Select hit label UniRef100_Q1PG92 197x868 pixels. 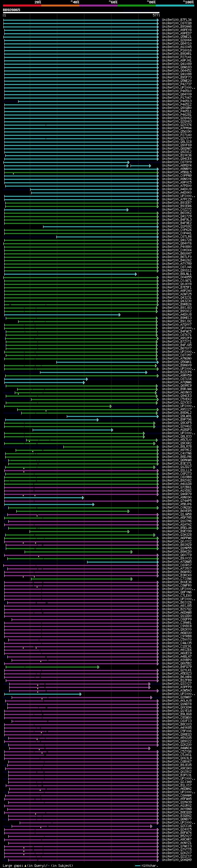176,226
